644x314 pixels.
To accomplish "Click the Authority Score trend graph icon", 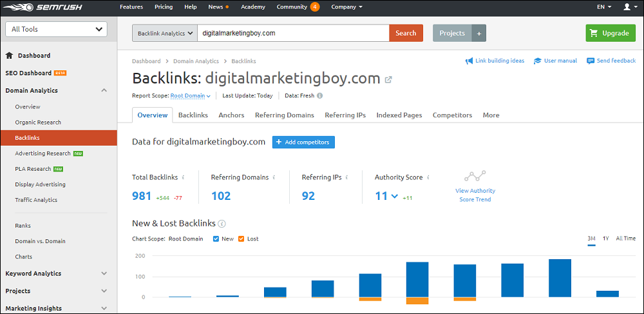I will click(x=475, y=176).
